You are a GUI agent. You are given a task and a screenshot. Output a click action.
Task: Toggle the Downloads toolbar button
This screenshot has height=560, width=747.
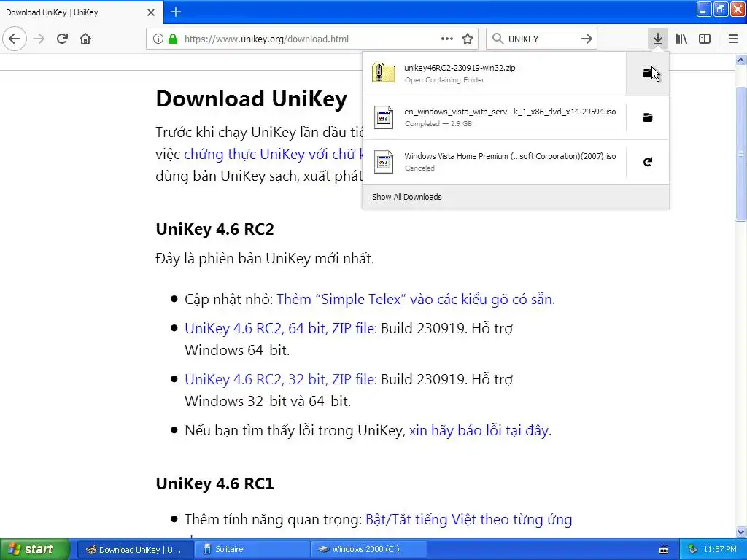658,39
